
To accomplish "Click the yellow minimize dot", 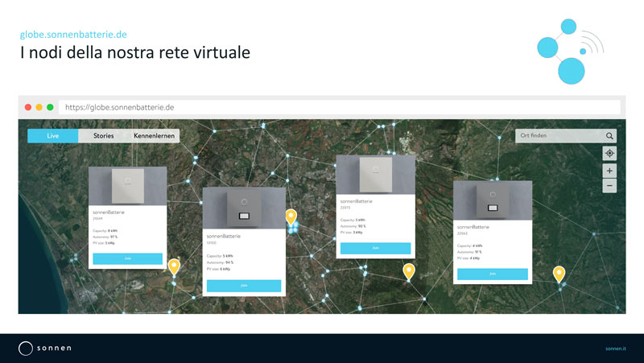I will 39,107.
